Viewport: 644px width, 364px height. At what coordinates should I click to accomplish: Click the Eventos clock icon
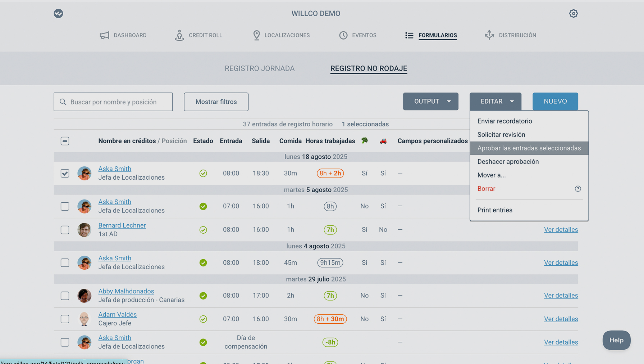tap(343, 35)
